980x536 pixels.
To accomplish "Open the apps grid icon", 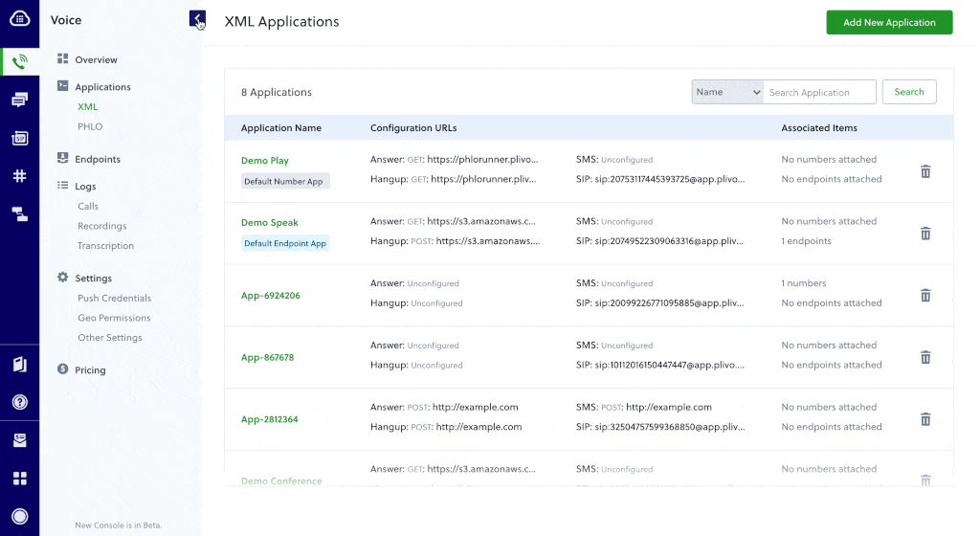I will click(19, 478).
